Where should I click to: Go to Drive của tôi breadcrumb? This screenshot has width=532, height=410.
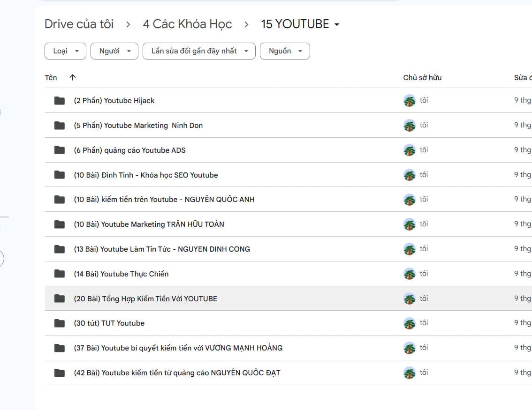(x=79, y=24)
